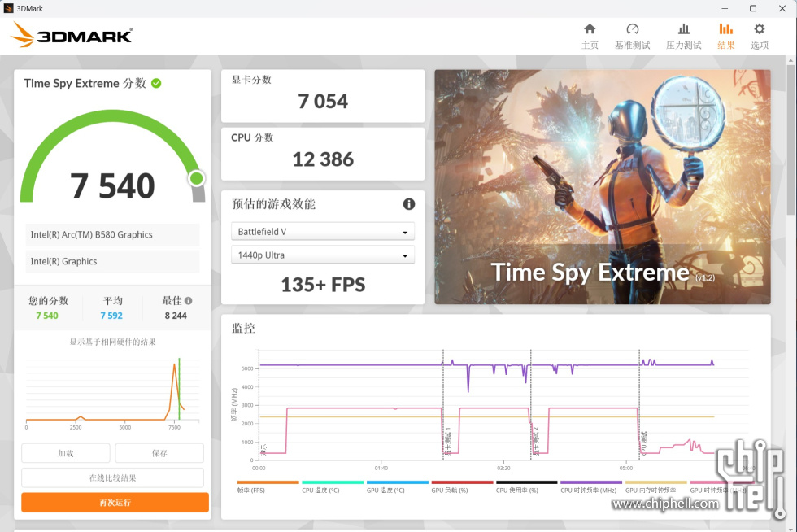Expand the 1440p Ultra resolution dropdown
This screenshot has width=797, height=532.
pos(323,255)
